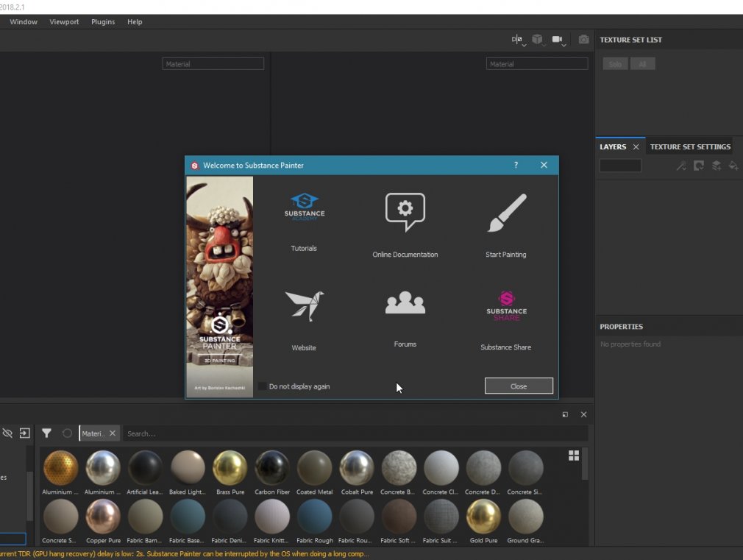This screenshot has width=743, height=560.
Task: Remove the Materi.. filter tag
Action: tap(113, 433)
